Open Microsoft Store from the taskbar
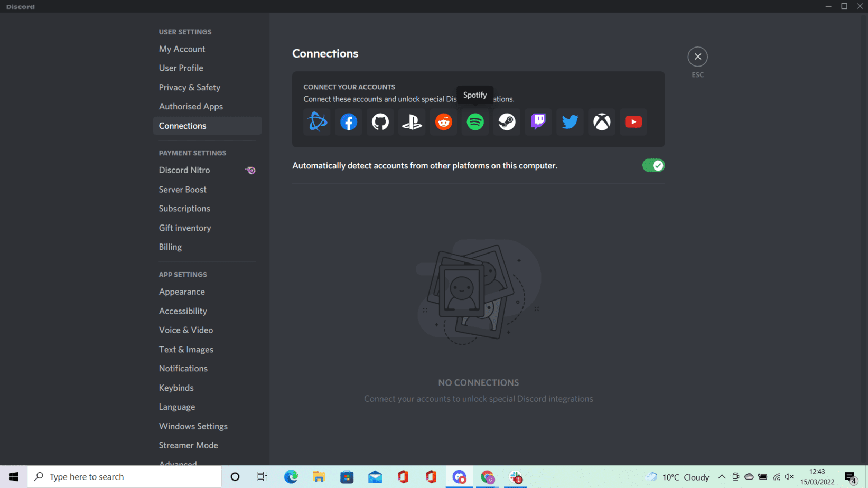 coord(347,477)
